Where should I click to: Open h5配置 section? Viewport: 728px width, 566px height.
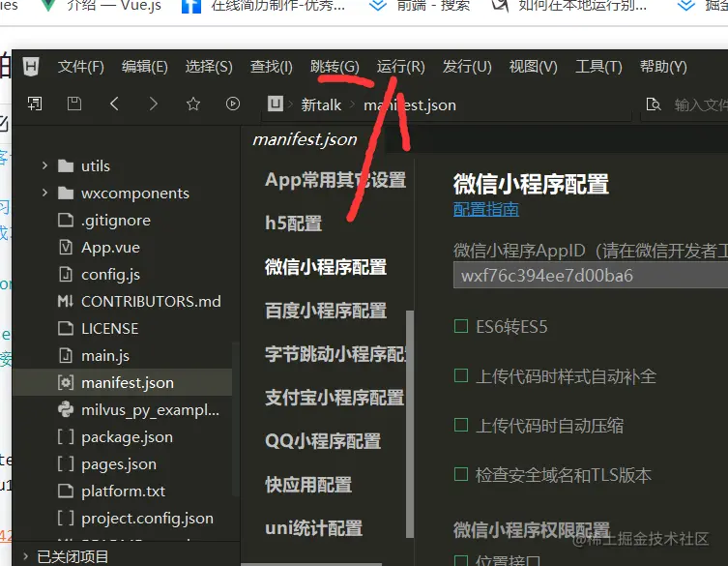[294, 223]
